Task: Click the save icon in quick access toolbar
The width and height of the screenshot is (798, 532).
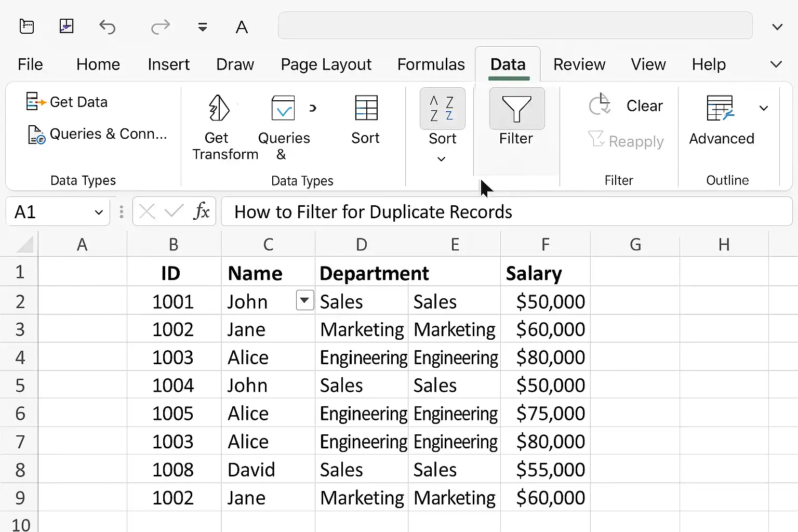Action: (66, 26)
